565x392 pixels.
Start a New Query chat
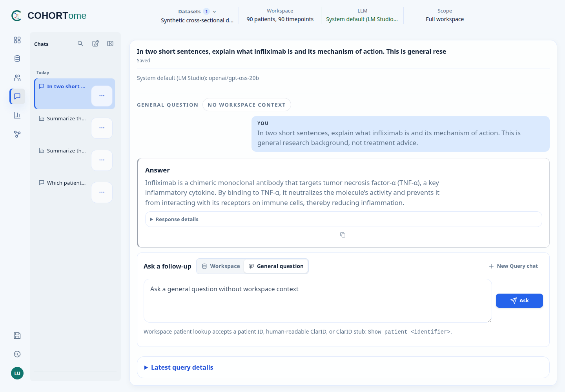[x=513, y=266]
